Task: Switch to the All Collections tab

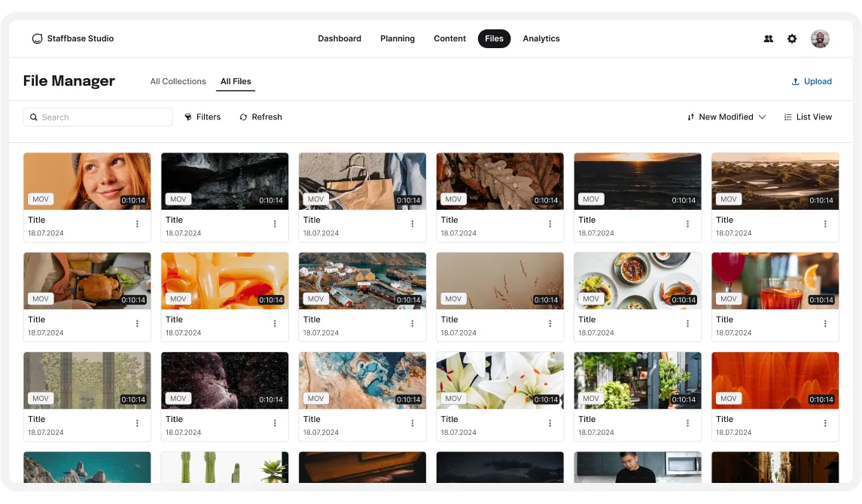Action: tap(178, 81)
